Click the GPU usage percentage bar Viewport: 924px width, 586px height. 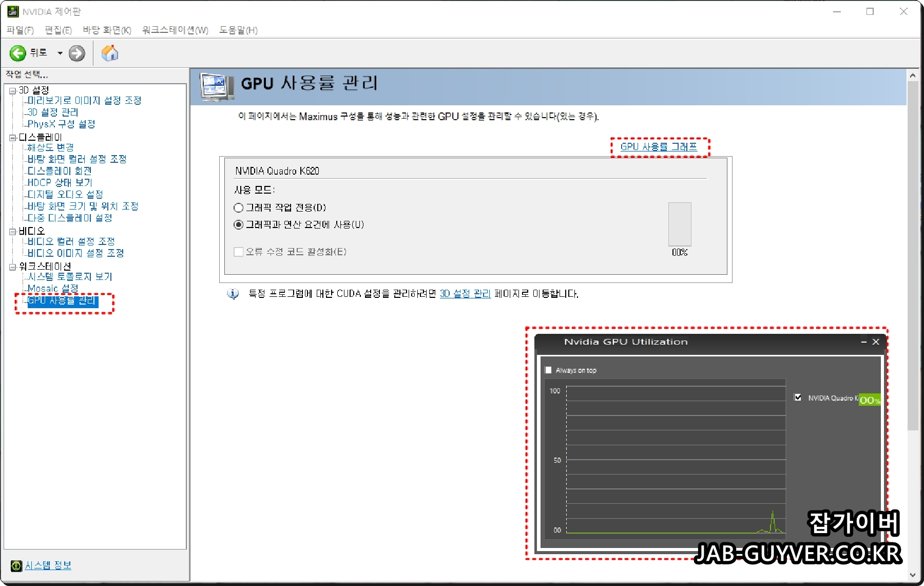[680, 224]
